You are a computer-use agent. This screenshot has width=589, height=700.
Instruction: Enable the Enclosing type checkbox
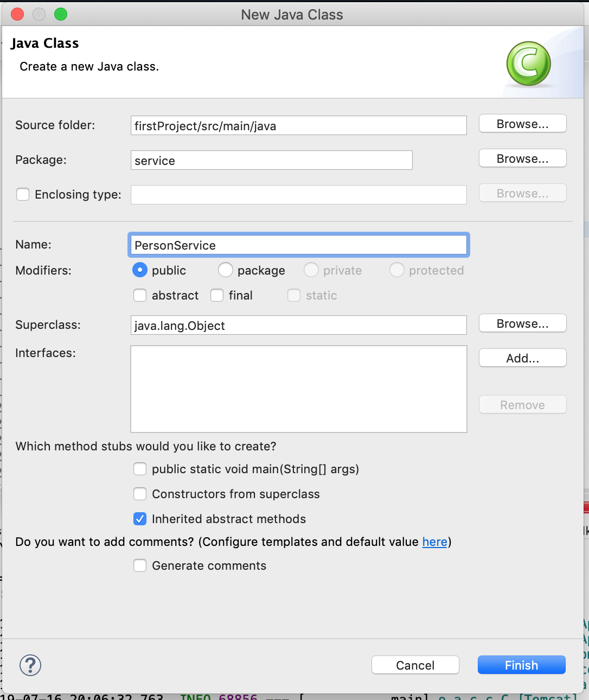[23, 194]
